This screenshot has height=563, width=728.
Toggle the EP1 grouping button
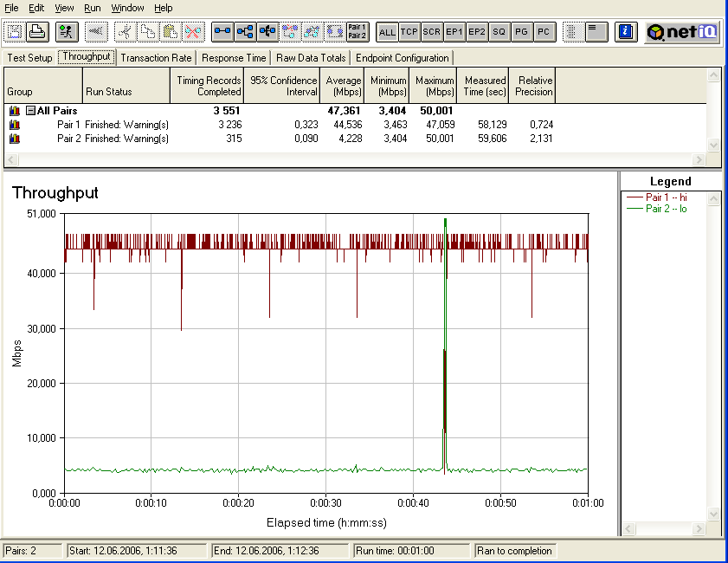[x=454, y=31]
